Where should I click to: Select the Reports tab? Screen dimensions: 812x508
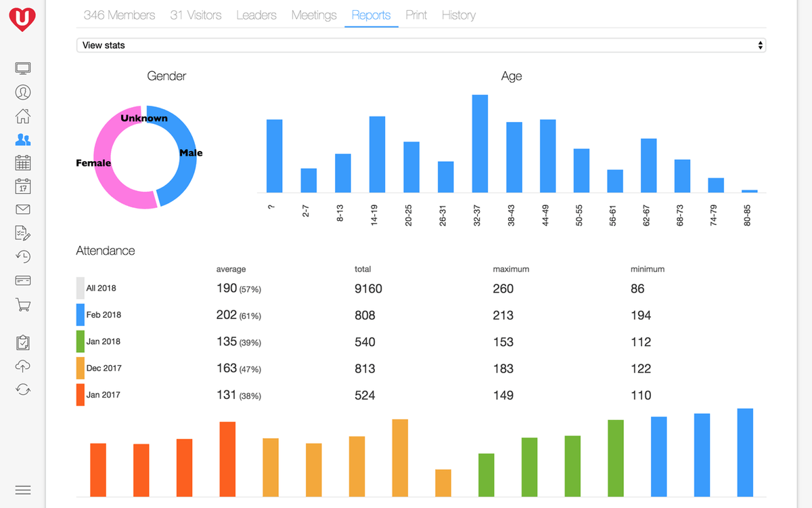click(x=371, y=15)
